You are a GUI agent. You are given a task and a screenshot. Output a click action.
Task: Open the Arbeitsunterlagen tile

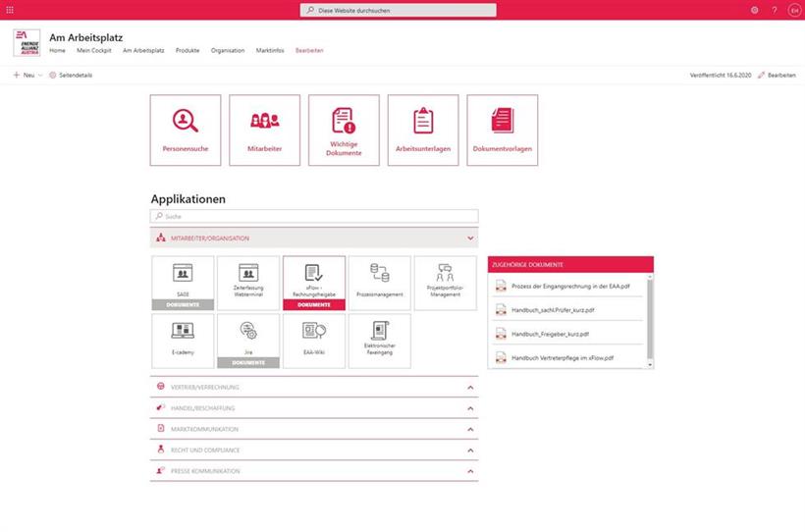pos(423,130)
